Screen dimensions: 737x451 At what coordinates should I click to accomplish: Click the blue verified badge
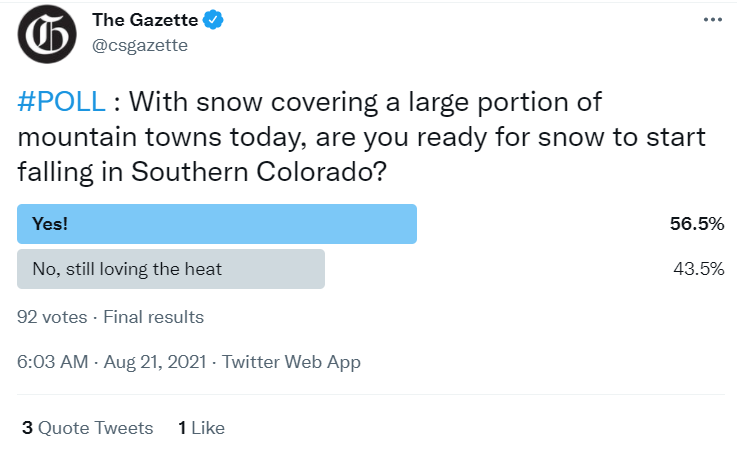tap(213, 19)
